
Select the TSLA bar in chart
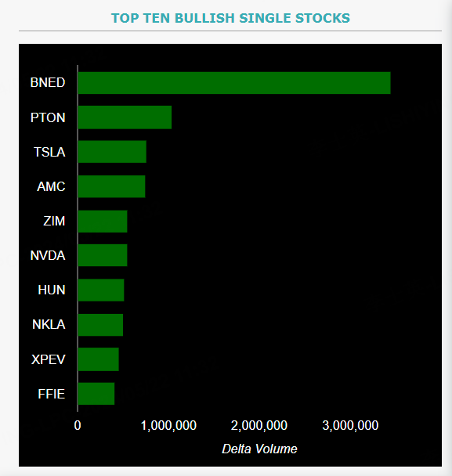pos(112,152)
